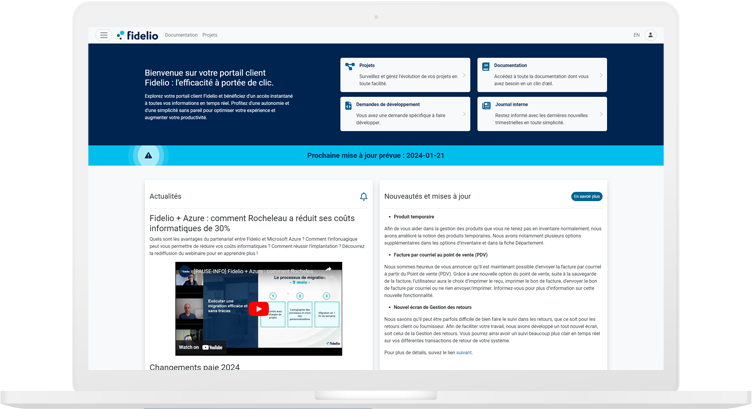Click the En savoir plus button
Screen dimensions: 752x409
click(x=587, y=197)
